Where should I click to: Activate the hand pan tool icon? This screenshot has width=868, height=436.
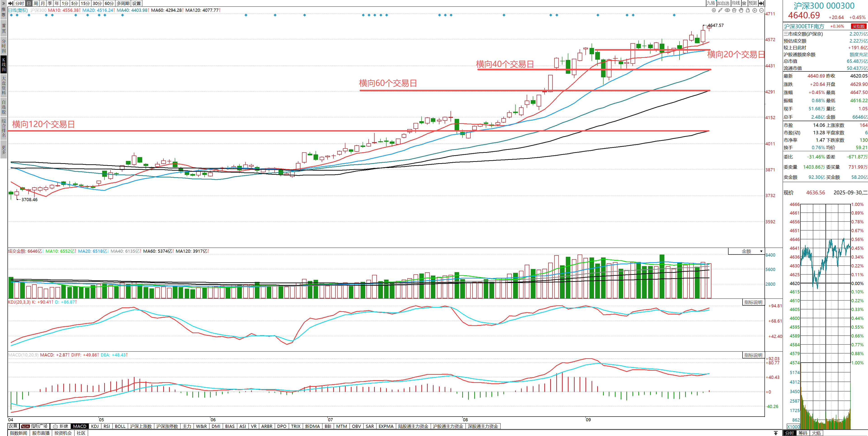741,10
